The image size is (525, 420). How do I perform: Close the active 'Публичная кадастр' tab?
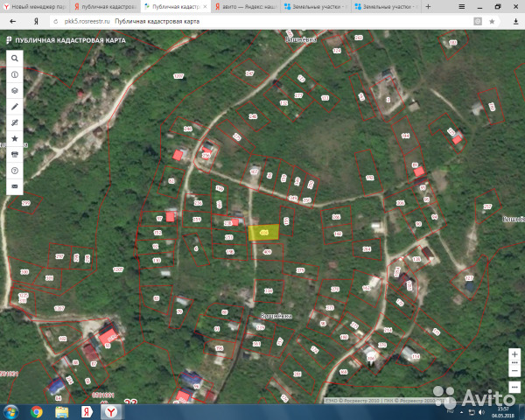pos(206,7)
